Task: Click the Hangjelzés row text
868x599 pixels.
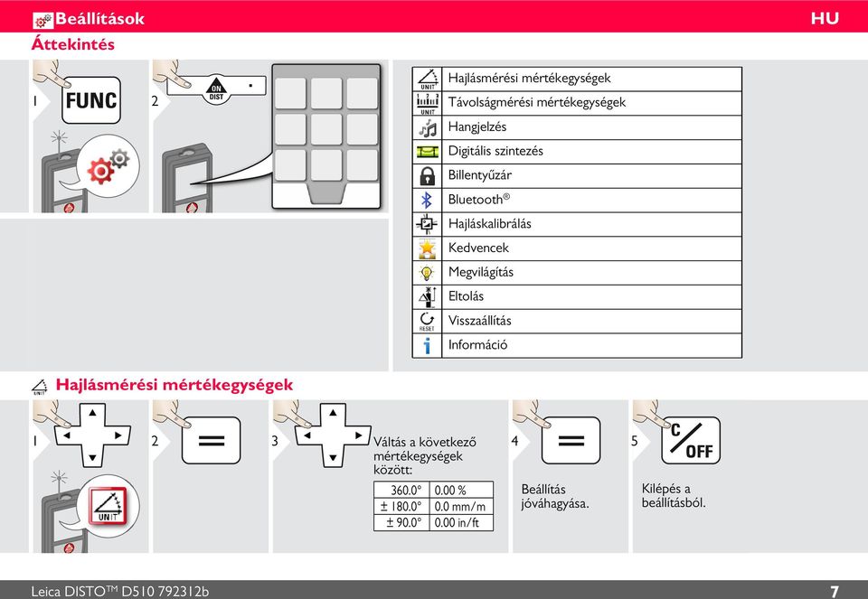Action: [x=477, y=127]
